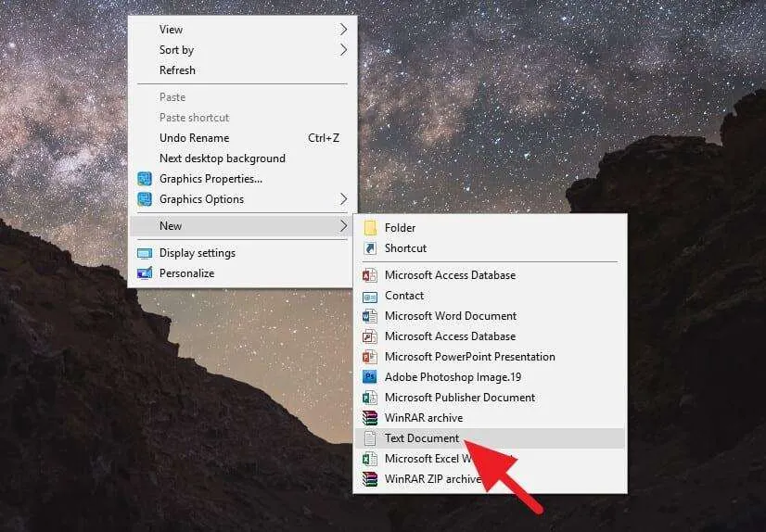
Task: Click the Graphics Properties icon
Action: [x=145, y=179]
